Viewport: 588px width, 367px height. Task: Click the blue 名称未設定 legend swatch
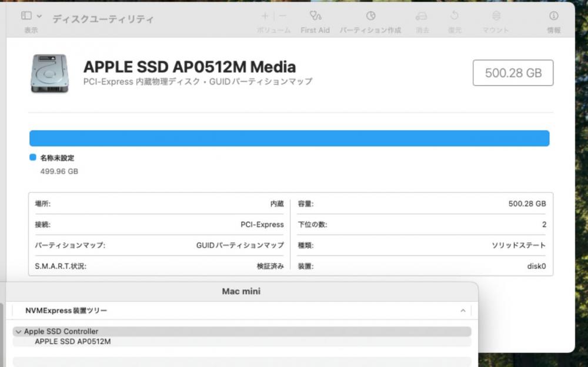coord(32,157)
